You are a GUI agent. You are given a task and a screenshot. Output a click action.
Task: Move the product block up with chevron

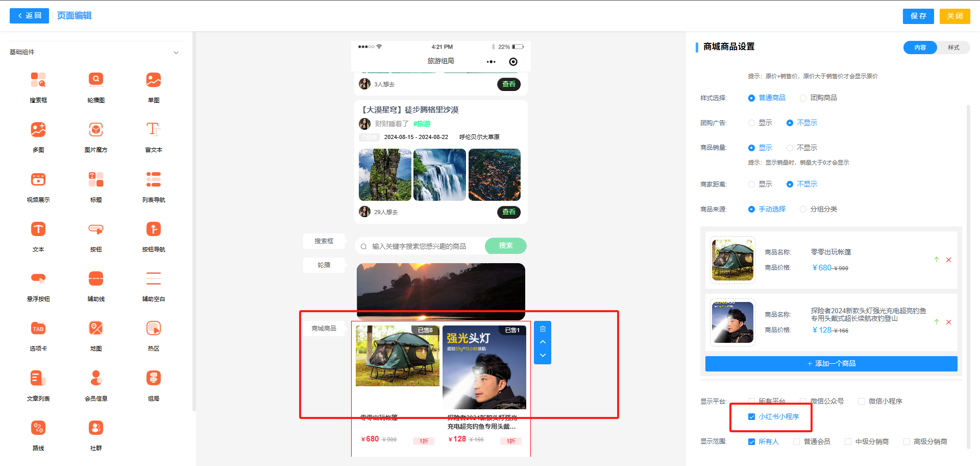pyautogui.click(x=543, y=342)
